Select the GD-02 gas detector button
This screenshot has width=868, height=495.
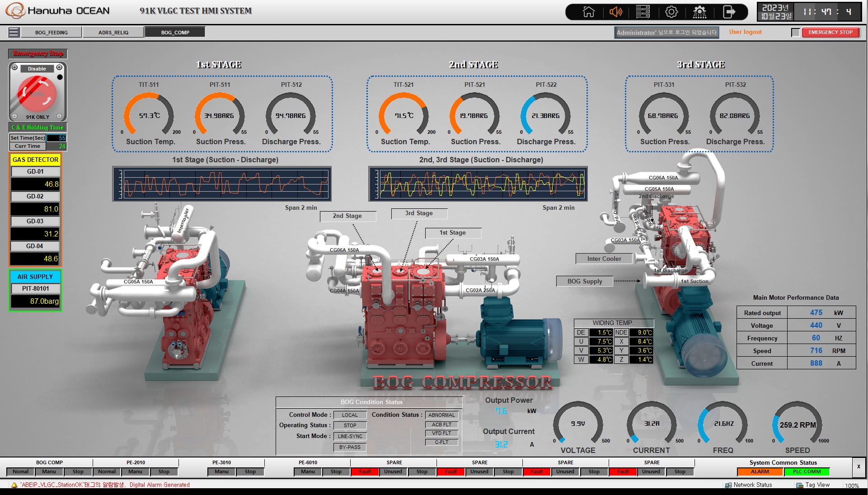point(35,197)
